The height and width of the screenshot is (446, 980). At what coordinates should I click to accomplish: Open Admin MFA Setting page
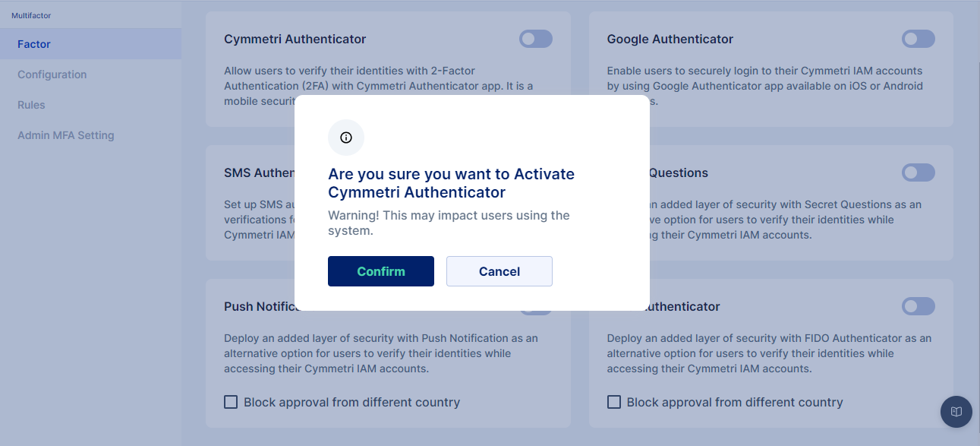coord(66,135)
